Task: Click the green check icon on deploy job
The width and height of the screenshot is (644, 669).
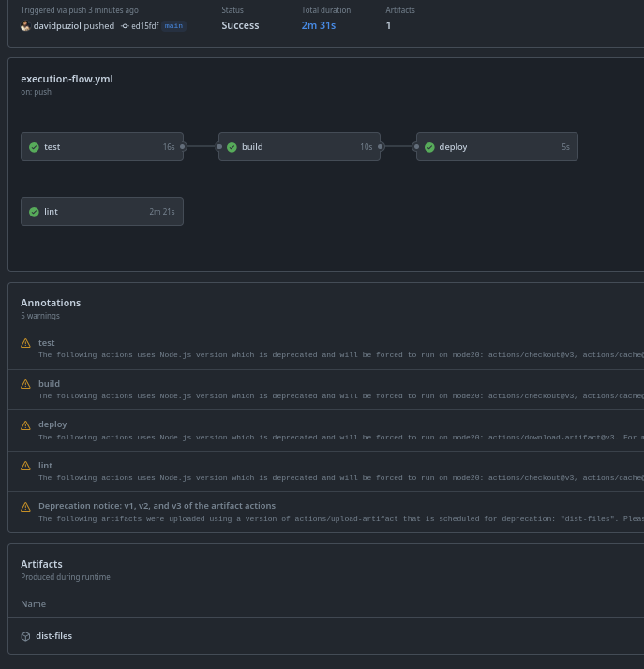Action: [x=429, y=147]
